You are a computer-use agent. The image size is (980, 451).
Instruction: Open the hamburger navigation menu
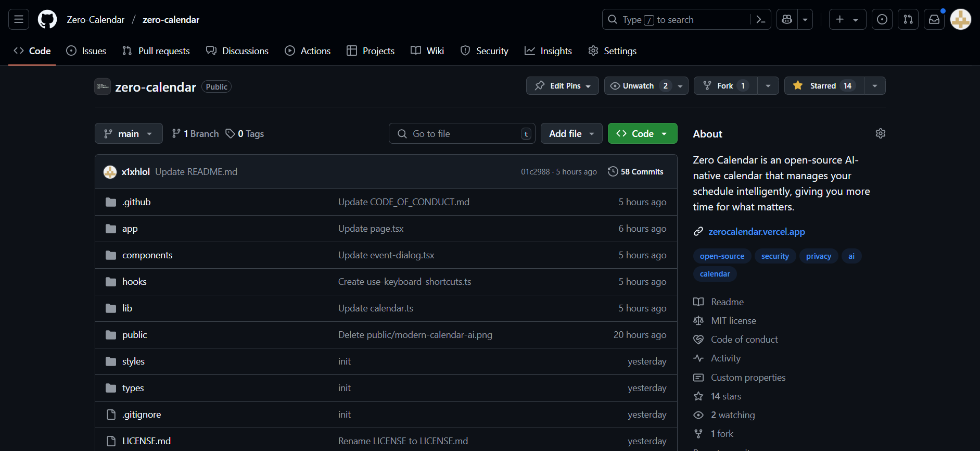point(19,19)
